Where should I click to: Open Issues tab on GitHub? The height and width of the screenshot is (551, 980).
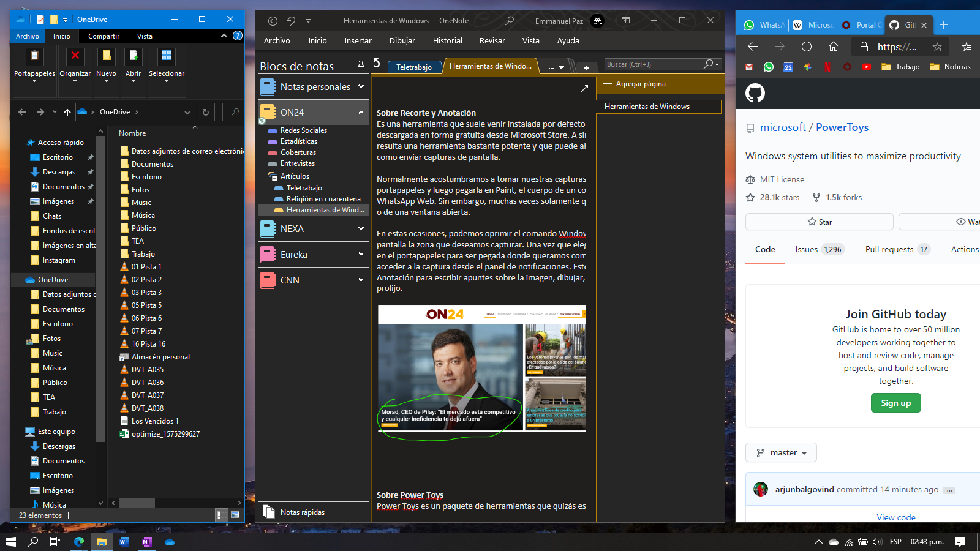tap(820, 249)
